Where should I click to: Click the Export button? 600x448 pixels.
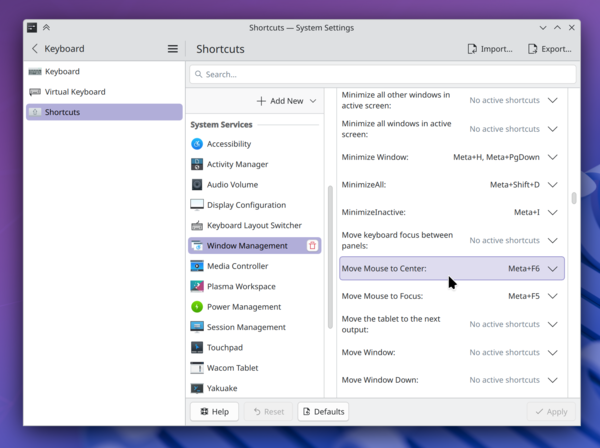[x=549, y=48]
